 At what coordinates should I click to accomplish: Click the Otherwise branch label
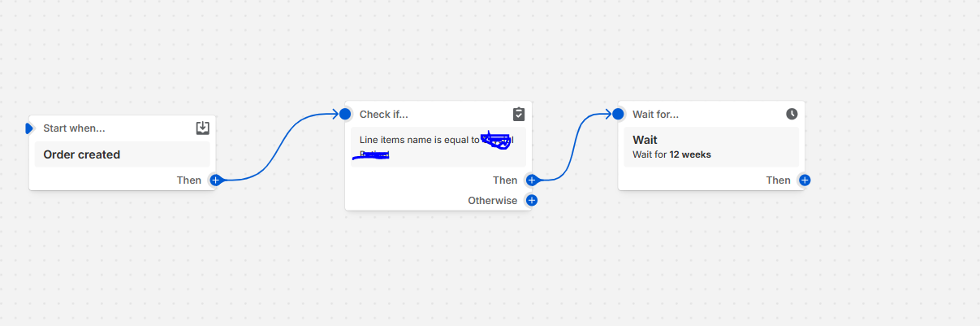pyautogui.click(x=492, y=200)
